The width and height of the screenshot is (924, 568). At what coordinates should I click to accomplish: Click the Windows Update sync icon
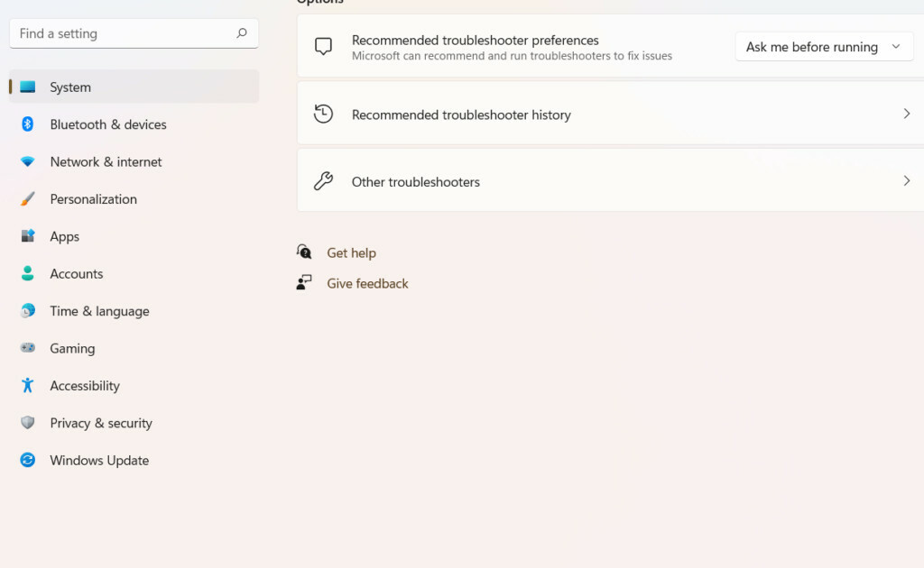pos(28,460)
